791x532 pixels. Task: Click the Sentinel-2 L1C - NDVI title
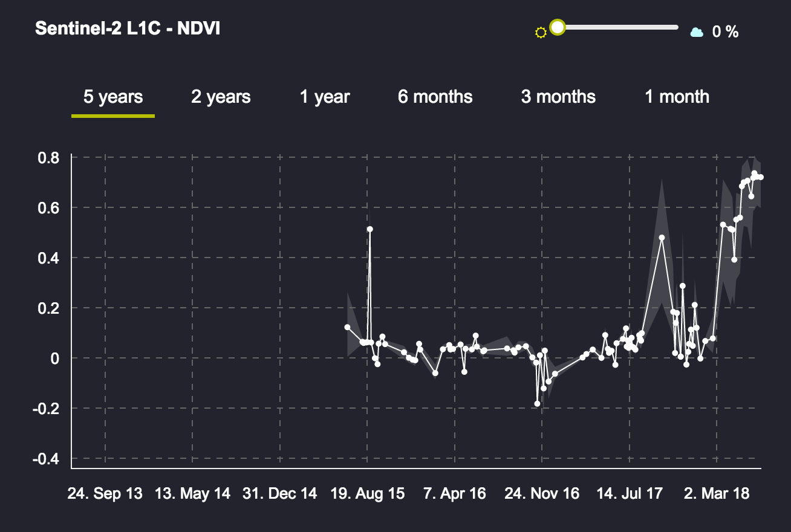click(128, 28)
